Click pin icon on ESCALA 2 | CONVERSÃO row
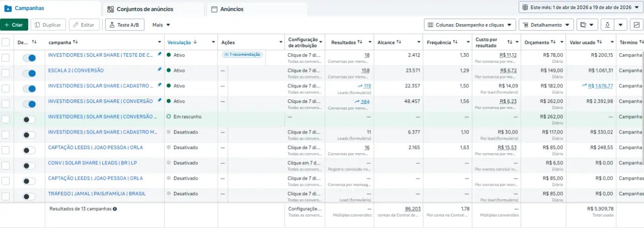 coord(159,70)
